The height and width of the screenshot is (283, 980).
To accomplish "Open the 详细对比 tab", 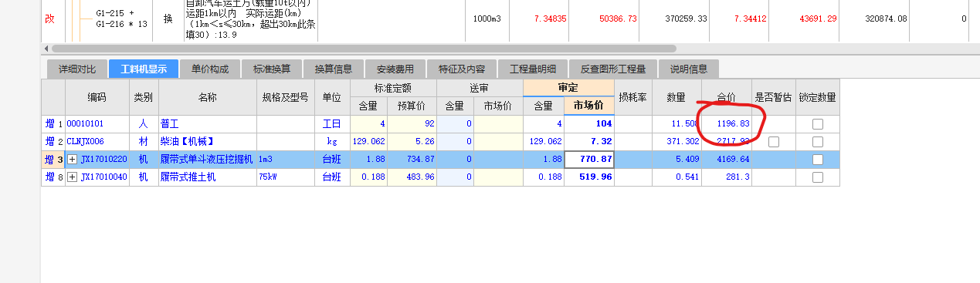I will (77, 69).
